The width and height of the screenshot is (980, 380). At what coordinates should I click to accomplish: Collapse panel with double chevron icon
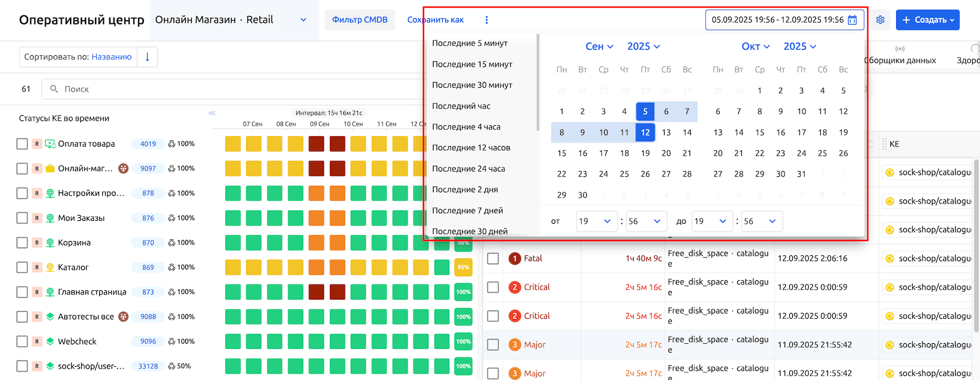212,113
